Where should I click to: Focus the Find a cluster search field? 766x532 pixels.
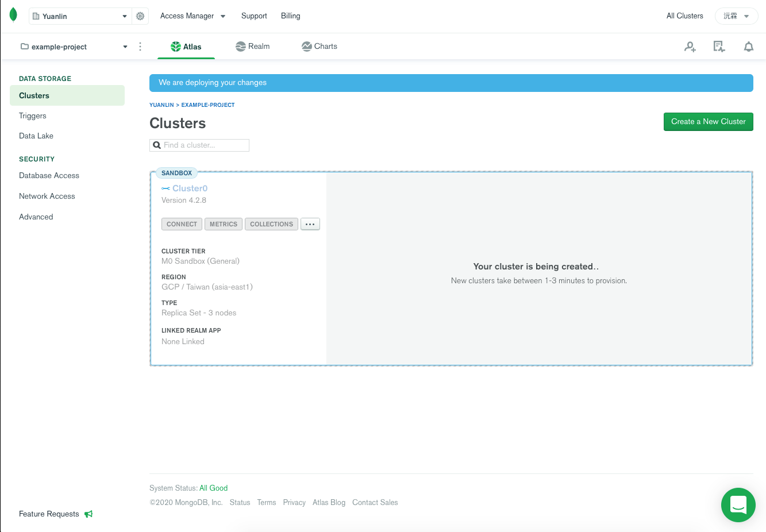point(199,145)
